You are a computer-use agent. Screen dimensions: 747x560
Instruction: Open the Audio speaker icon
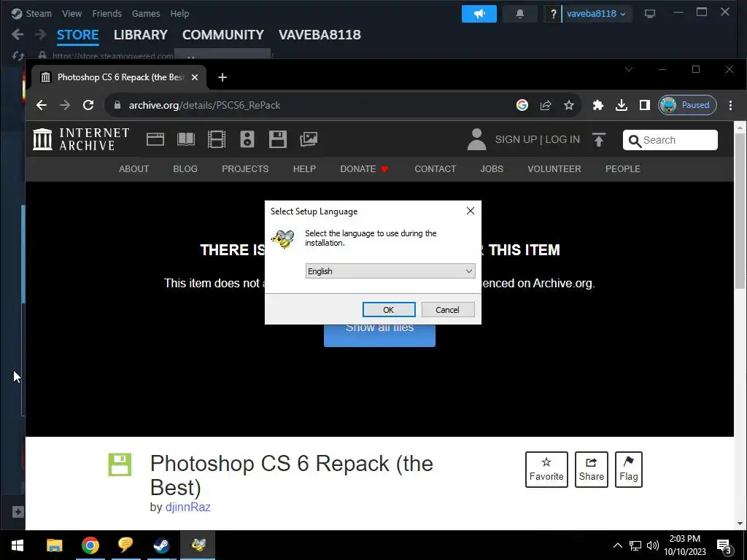[x=247, y=139]
